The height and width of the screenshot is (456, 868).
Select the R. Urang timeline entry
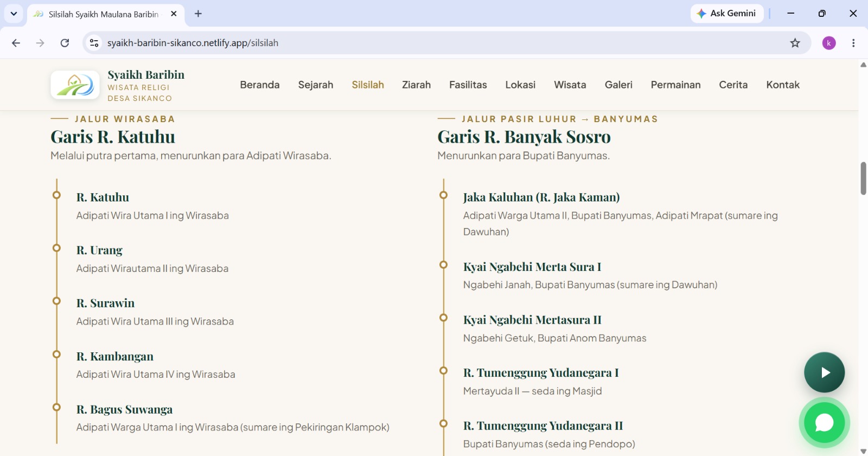pos(99,250)
